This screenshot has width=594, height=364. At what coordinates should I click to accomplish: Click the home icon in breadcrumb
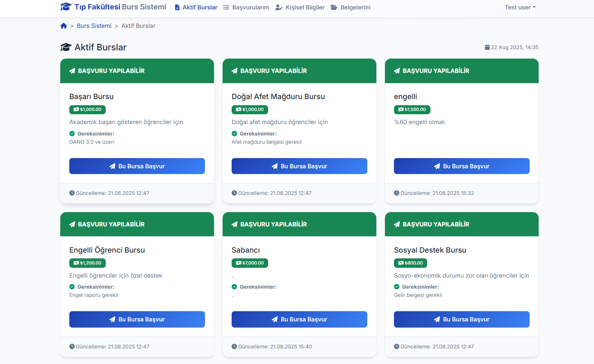[64, 26]
